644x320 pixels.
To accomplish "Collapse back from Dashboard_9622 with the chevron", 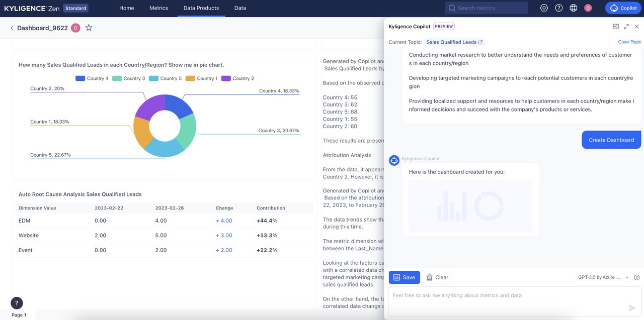I will (x=11, y=28).
